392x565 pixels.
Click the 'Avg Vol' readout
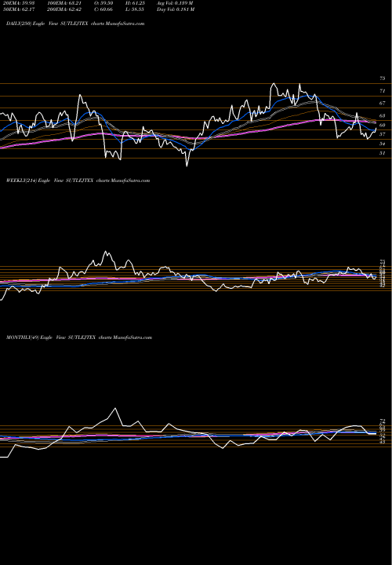coord(175,3)
